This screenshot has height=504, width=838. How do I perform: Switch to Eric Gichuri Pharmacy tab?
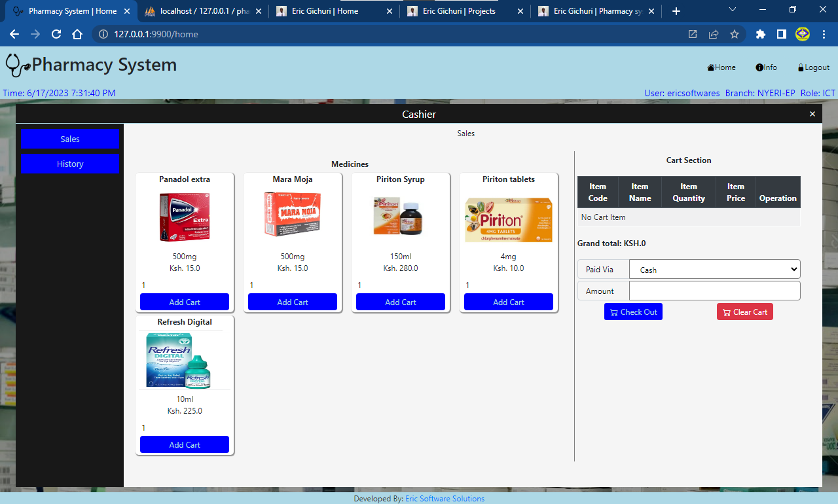click(596, 11)
